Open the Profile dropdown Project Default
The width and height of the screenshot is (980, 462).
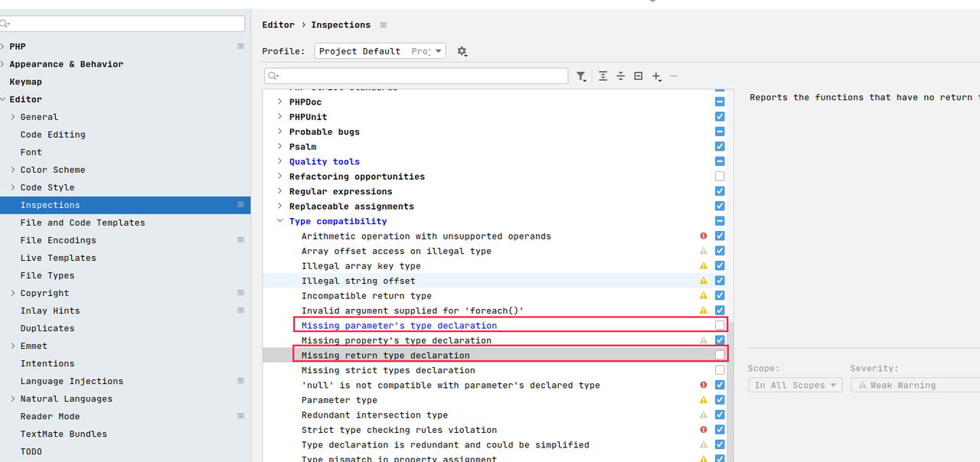pos(380,51)
